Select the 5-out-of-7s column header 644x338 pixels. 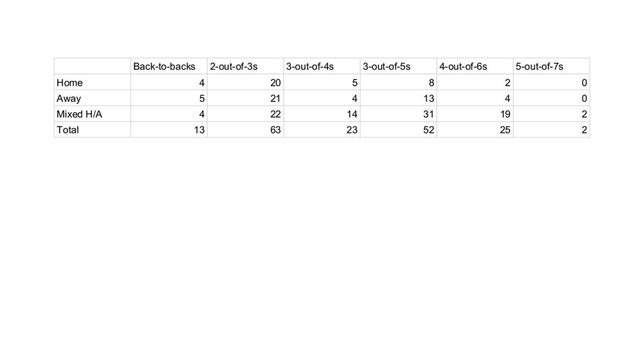pyautogui.click(x=539, y=67)
